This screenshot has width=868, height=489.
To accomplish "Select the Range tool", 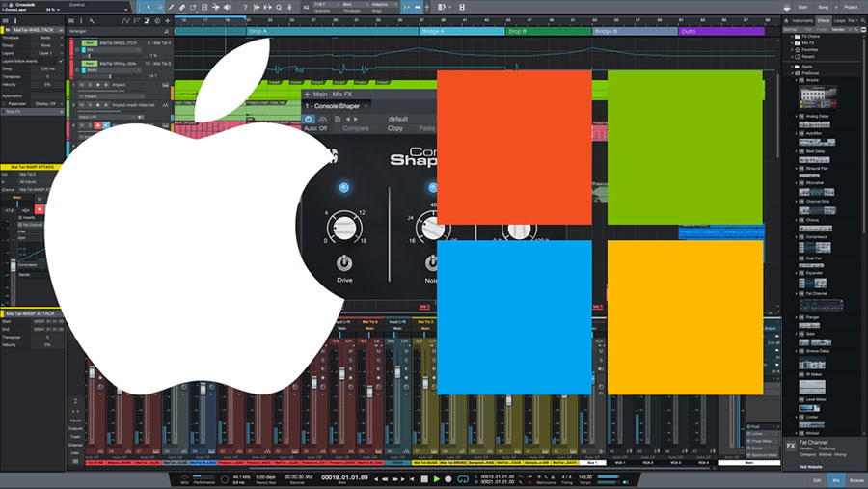I will pos(159,7).
